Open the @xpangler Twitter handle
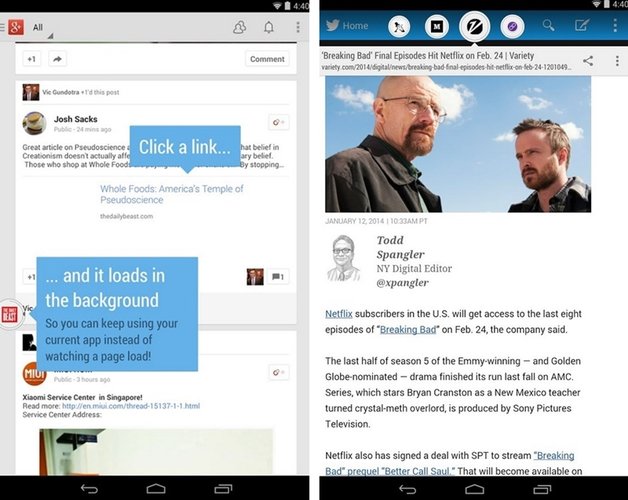Viewport: 628px width, 500px height. point(402,283)
